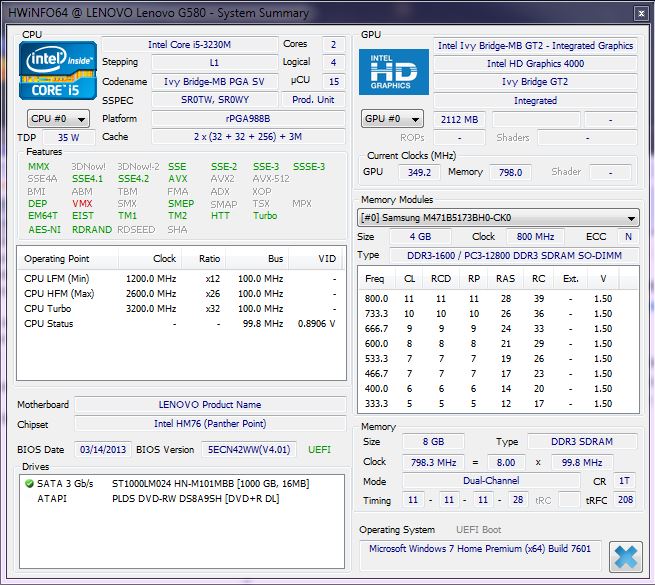
Task: Select the CPU LFM (Min) row
Action: tap(180, 279)
